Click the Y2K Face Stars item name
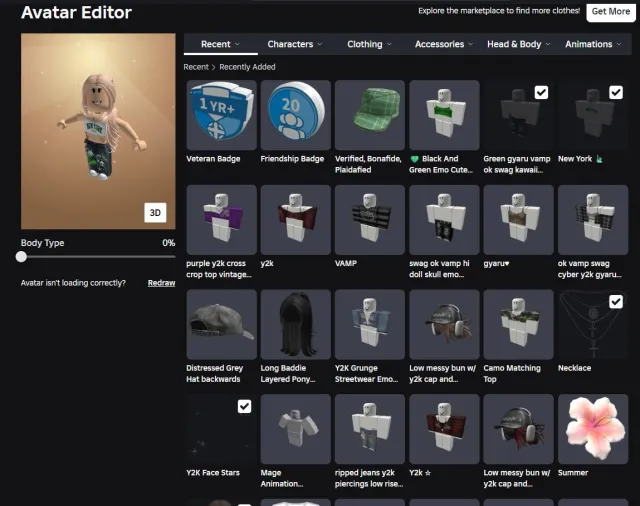Viewport: 640px width, 506px height. pos(213,473)
